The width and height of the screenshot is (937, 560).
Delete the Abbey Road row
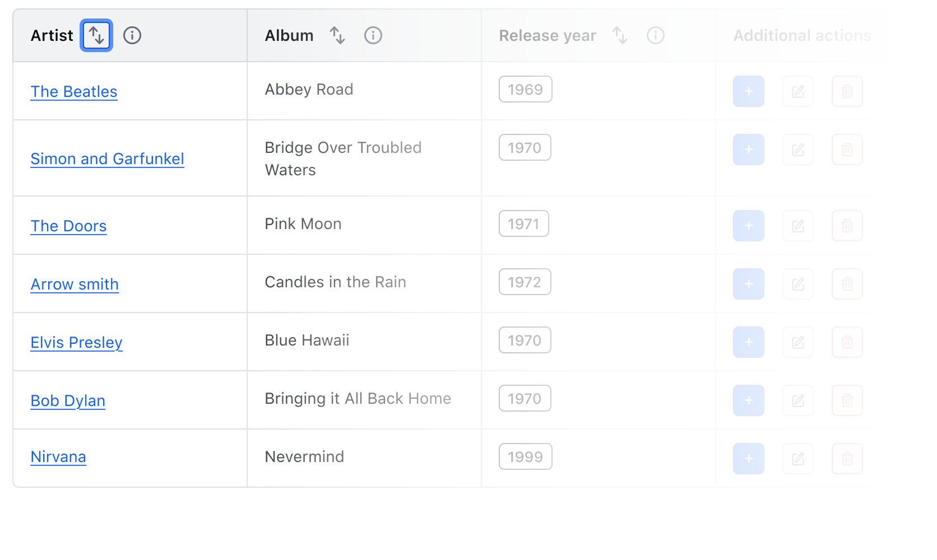click(847, 91)
